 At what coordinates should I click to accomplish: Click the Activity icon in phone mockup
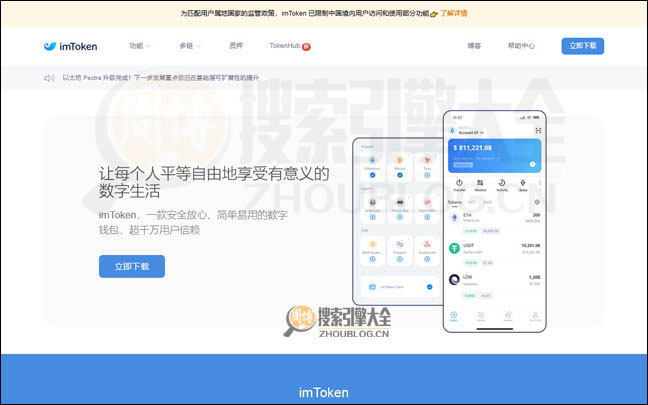[502, 182]
